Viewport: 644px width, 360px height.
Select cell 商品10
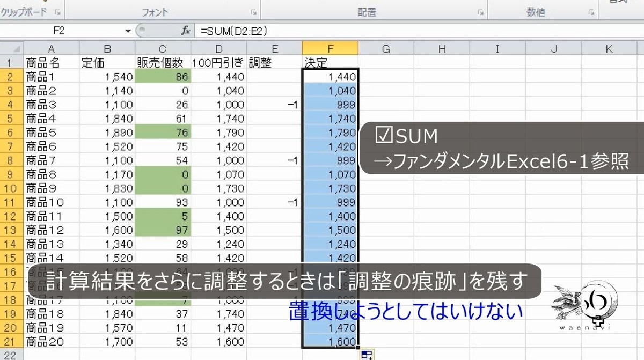[x=52, y=202]
